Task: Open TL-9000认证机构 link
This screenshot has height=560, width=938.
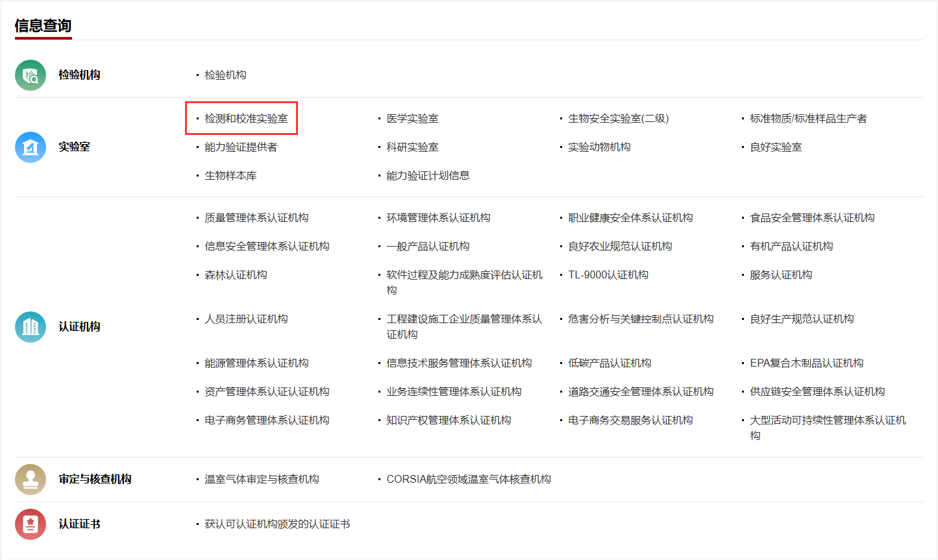Action: [x=608, y=275]
